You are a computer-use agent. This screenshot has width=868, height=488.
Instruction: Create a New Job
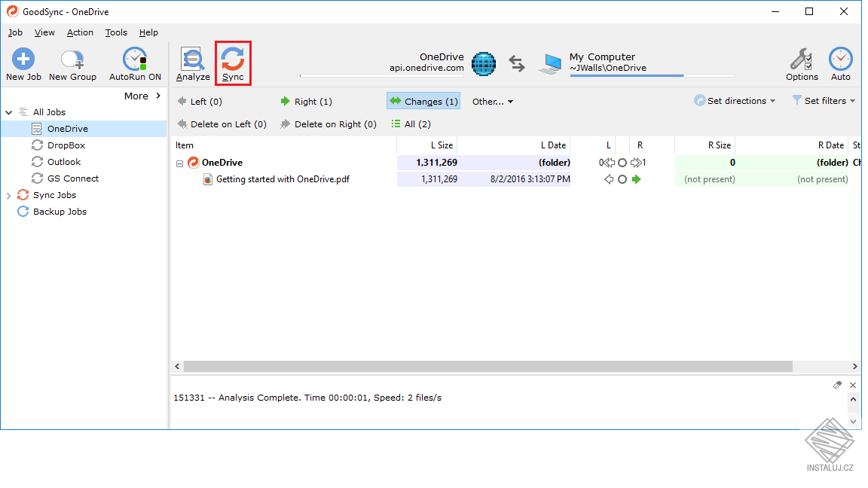tap(23, 65)
